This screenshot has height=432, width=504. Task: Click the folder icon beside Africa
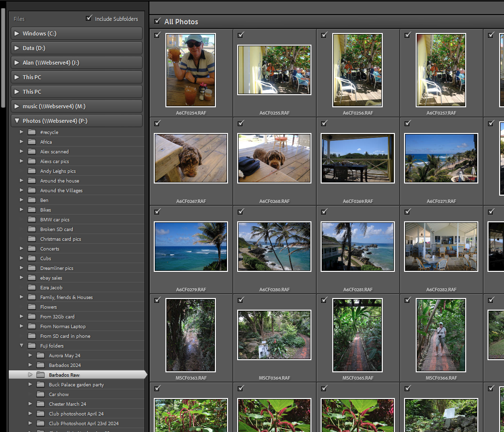[32, 142]
